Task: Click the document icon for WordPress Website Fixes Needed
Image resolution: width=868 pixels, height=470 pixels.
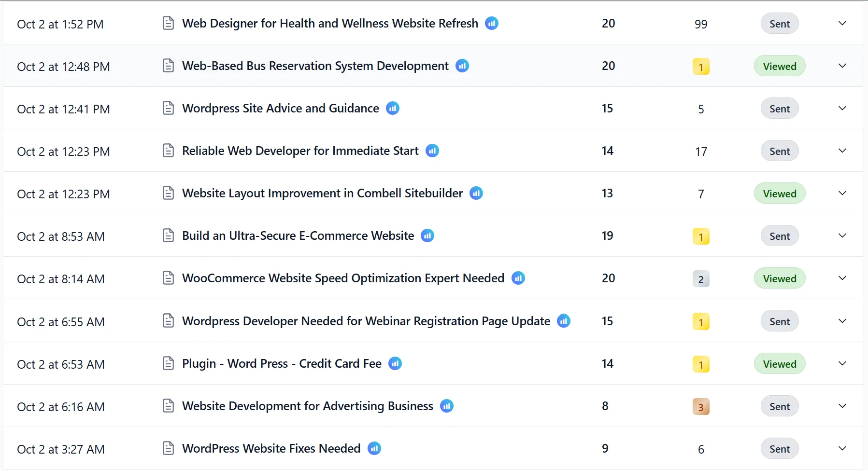Action: [x=168, y=448]
